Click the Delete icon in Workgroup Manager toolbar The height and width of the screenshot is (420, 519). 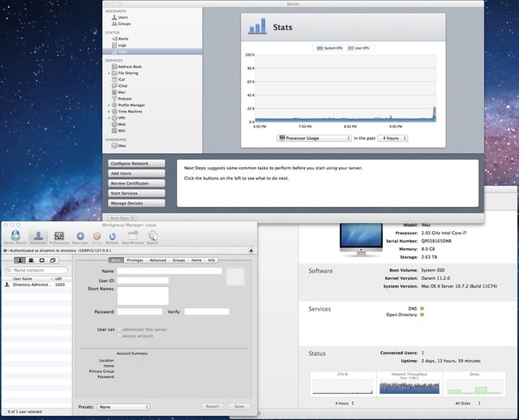pyautogui.click(x=97, y=238)
